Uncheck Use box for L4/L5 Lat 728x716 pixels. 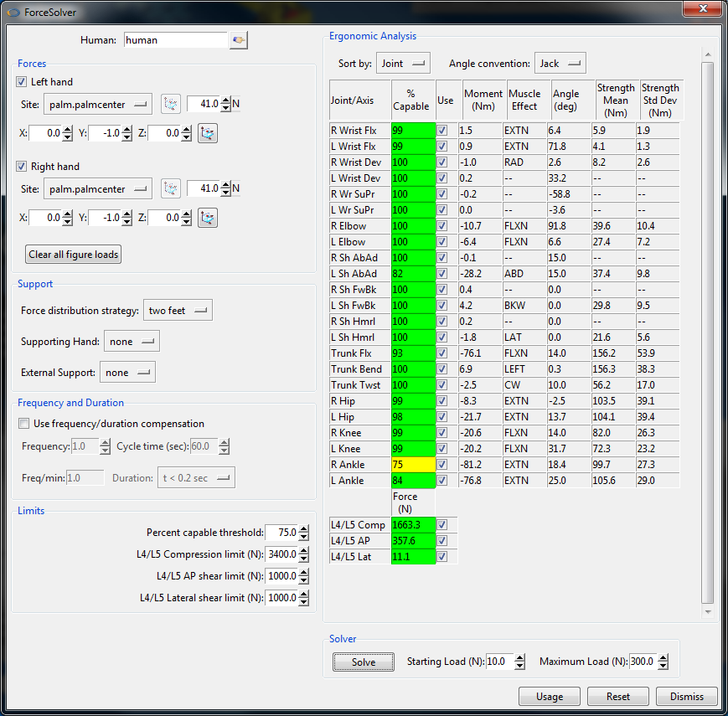tap(442, 556)
